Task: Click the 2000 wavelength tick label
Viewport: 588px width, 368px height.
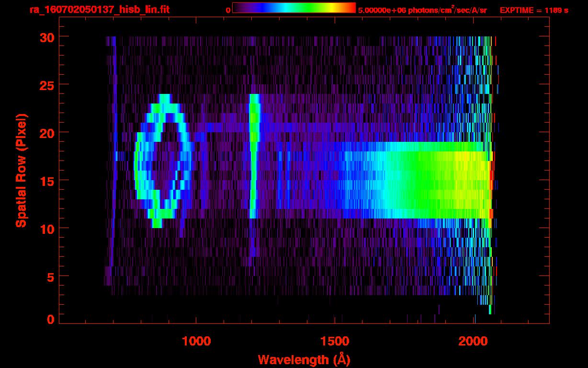Action: (x=474, y=341)
